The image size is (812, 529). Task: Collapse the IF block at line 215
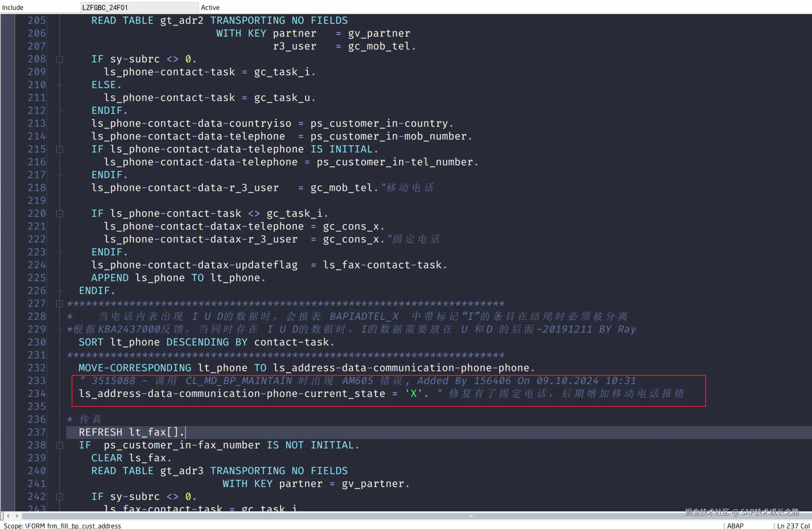[60, 149]
